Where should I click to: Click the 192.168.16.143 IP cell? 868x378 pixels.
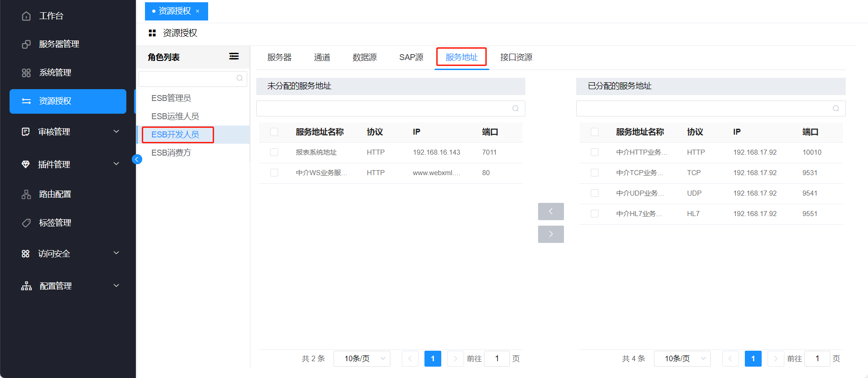pos(437,152)
